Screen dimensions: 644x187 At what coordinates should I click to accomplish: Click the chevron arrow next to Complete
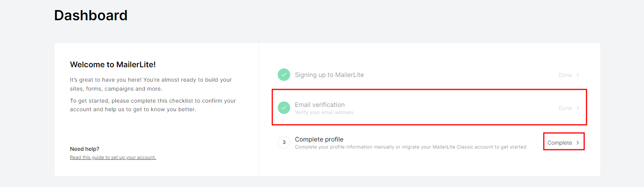click(578, 143)
